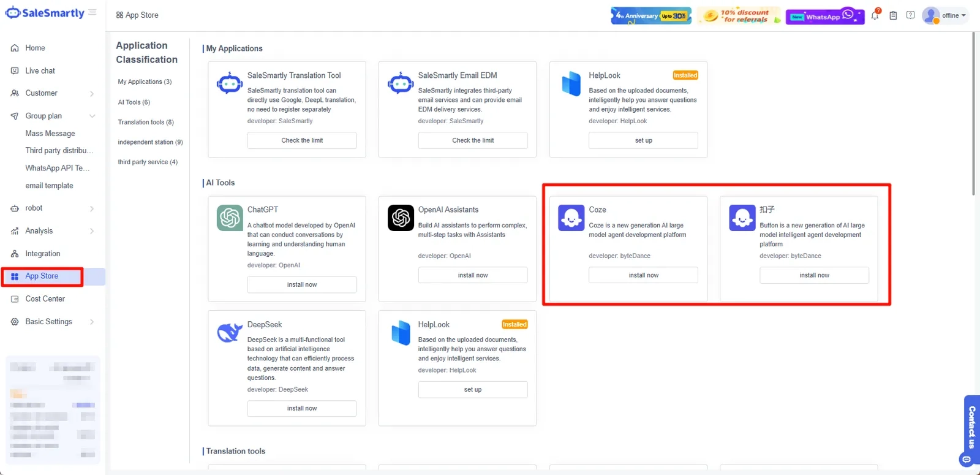Click the Group plan paper-plane icon
The width and height of the screenshot is (980, 475).
click(x=15, y=116)
